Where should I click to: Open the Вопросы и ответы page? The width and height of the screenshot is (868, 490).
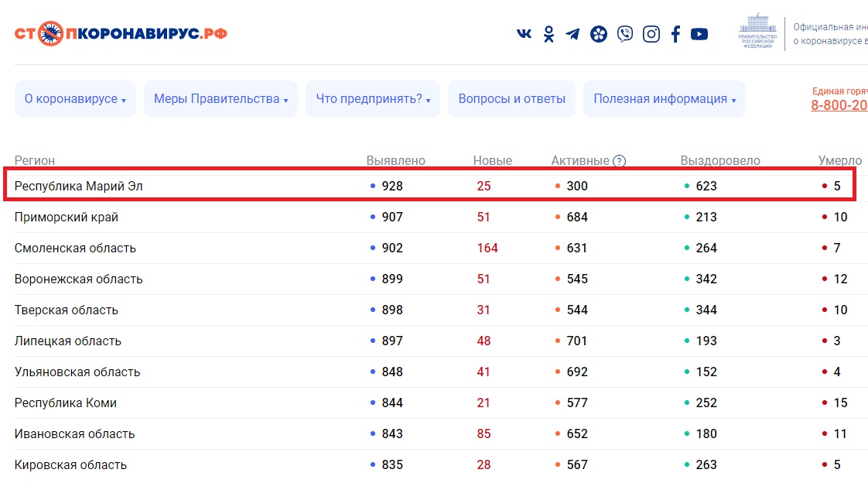pyautogui.click(x=511, y=99)
